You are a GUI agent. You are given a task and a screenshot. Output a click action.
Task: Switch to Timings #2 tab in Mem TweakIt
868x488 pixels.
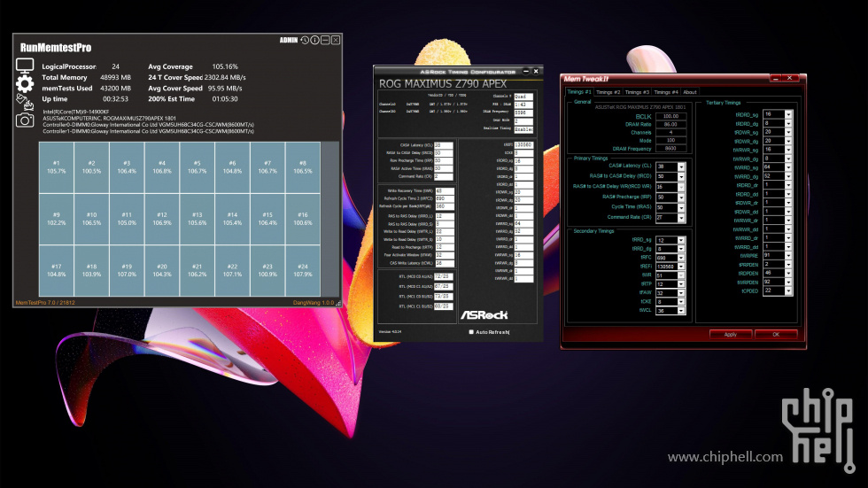click(608, 92)
